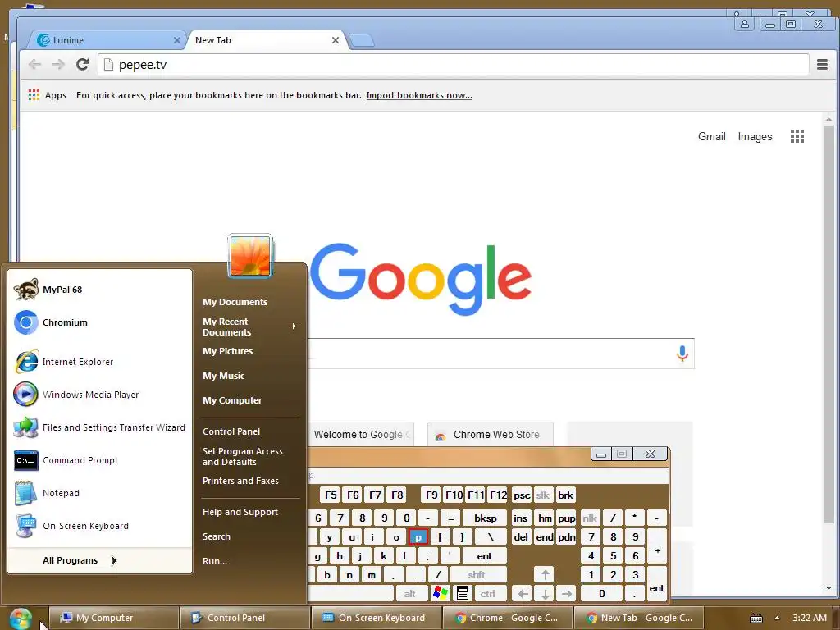Open the Google apps grid
The width and height of the screenshot is (840, 630).
point(797,136)
